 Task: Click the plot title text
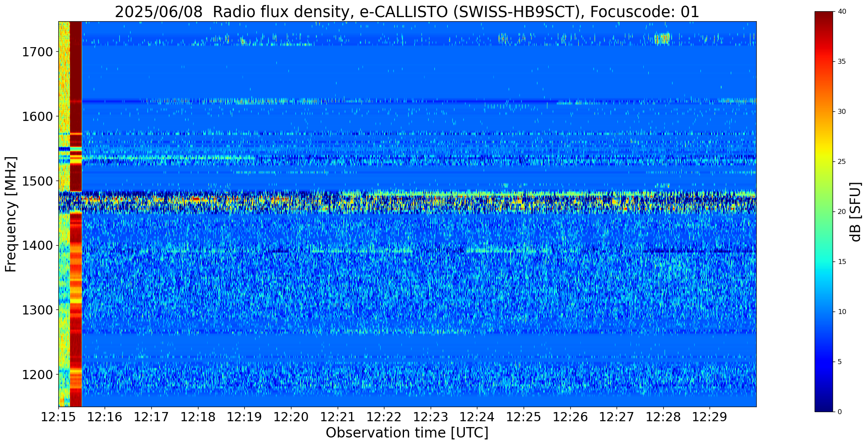[x=407, y=12]
